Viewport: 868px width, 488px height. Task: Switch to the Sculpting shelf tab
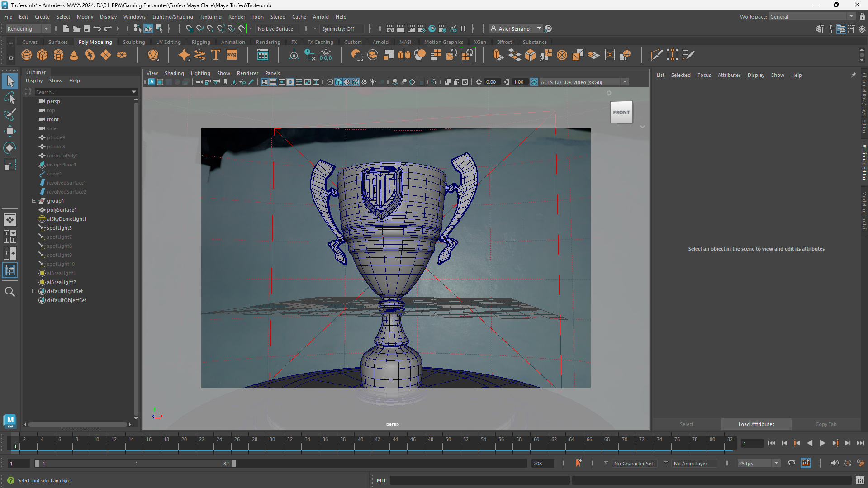click(134, 42)
